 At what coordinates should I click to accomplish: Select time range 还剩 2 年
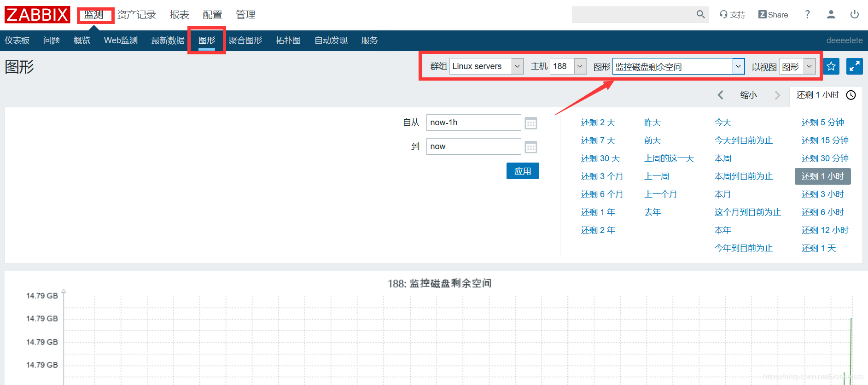coord(598,230)
